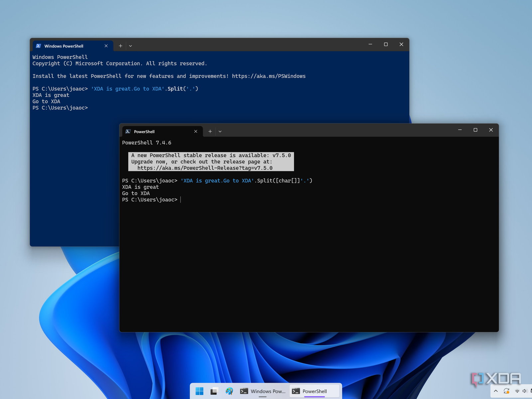Minimize the Windows PowerShell blue window
The height and width of the screenshot is (399, 532).
370,44
